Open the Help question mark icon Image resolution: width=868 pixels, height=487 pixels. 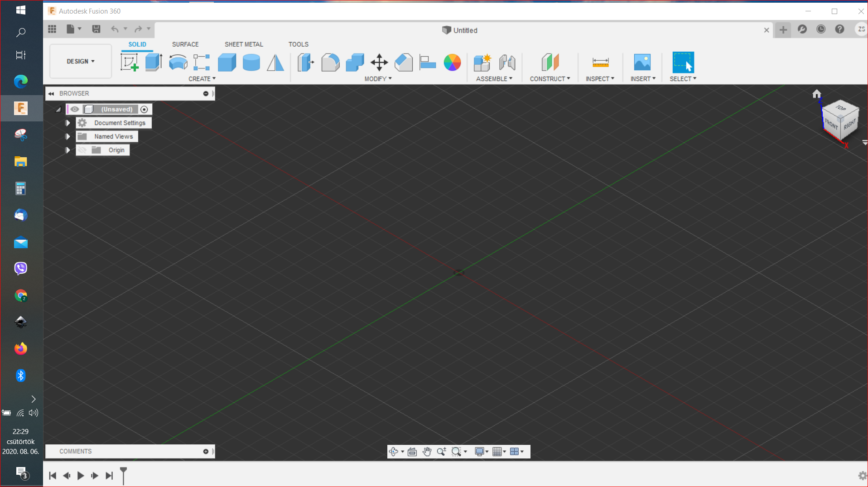(x=839, y=29)
